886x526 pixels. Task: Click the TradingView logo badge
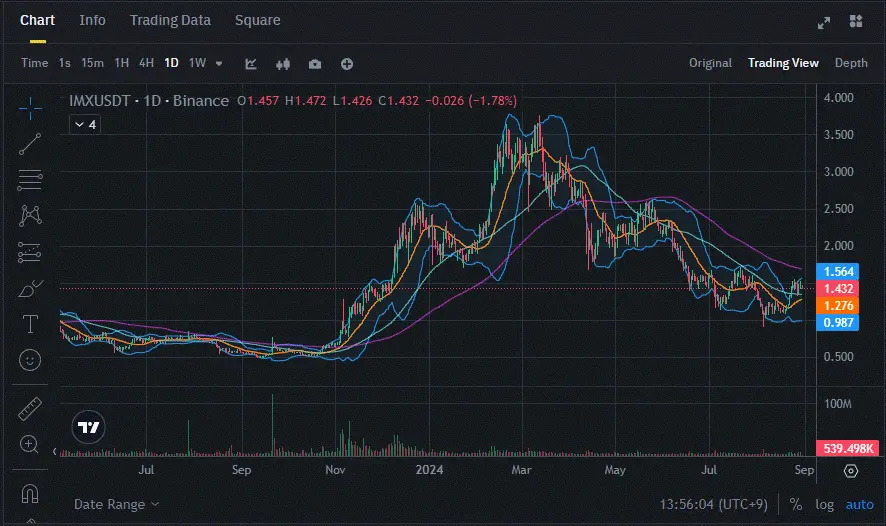tap(89, 427)
